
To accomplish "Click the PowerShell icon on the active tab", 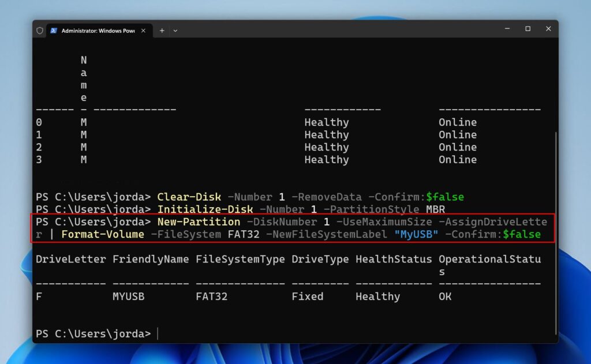I will click(54, 30).
